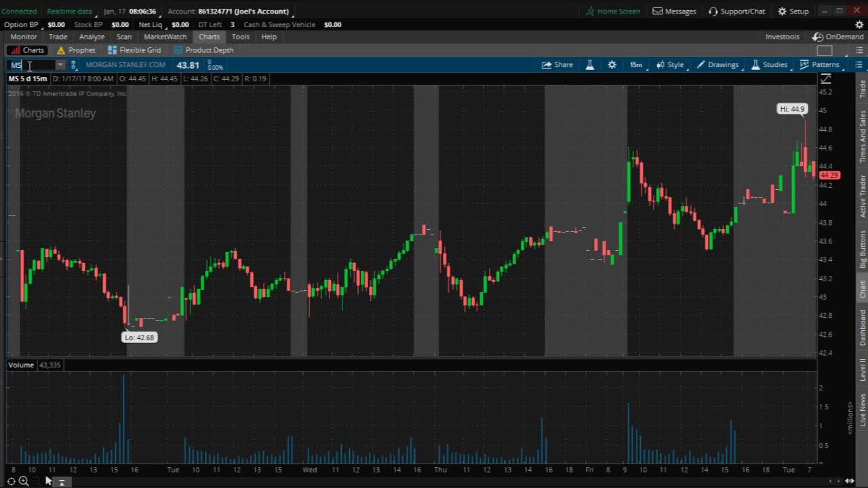Click the MORGAN STANLEY COM name
This screenshot has height=488, width=868.
click(125, 65)
